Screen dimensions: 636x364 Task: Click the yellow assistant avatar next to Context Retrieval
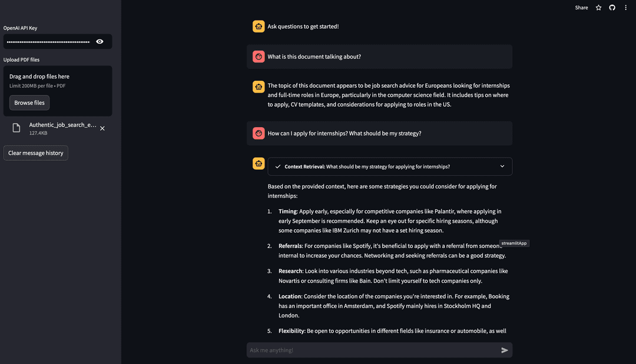258,164
